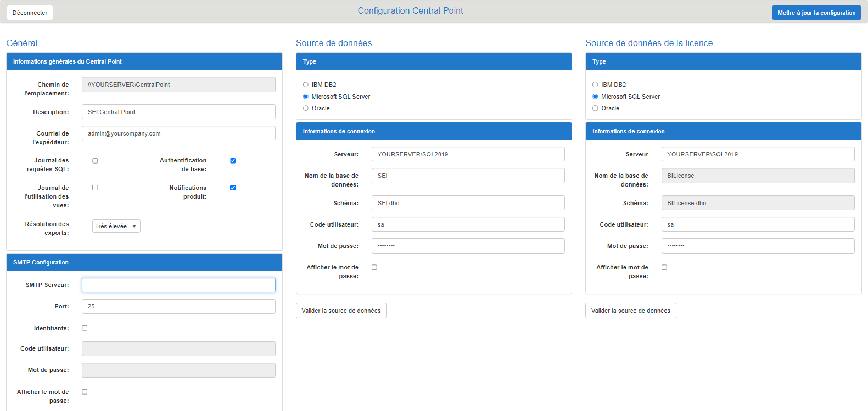
Task: Validate the licence data source connection
Action: [630, 311]
